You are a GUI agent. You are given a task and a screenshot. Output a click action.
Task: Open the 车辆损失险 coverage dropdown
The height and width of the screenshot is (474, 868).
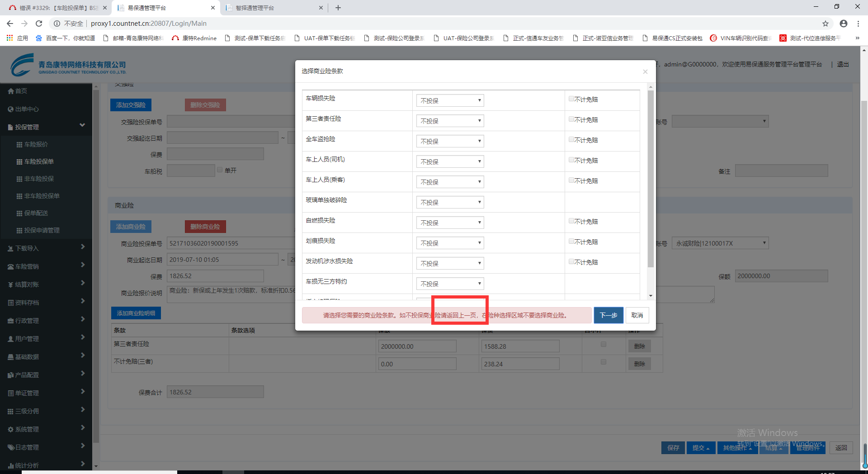coord(450,100)
